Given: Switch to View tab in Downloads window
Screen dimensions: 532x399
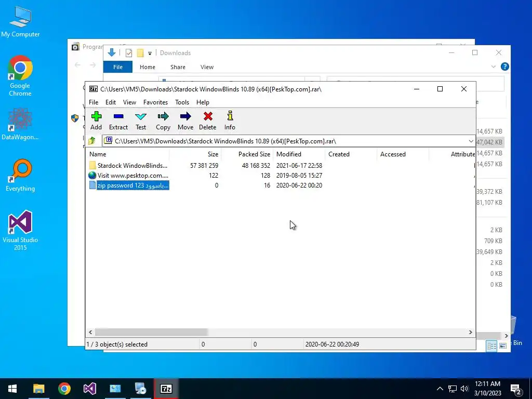Looking at the screenshot, I should point(207,67).
